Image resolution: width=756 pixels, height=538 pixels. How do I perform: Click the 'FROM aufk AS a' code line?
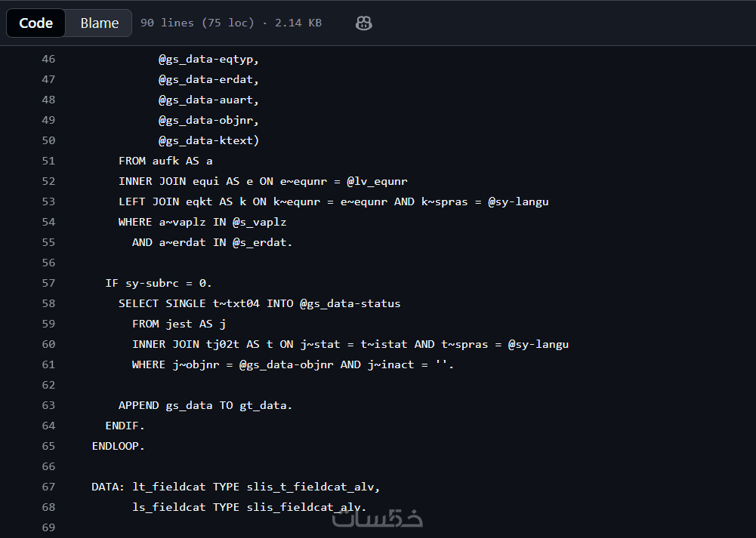(x=165, y=161)
